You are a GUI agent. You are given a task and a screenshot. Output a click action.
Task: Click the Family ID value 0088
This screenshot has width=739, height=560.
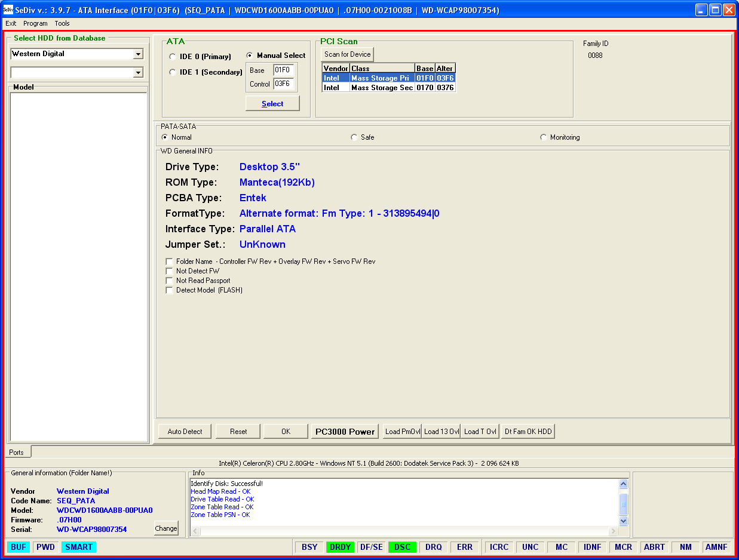tap(595, 56)
